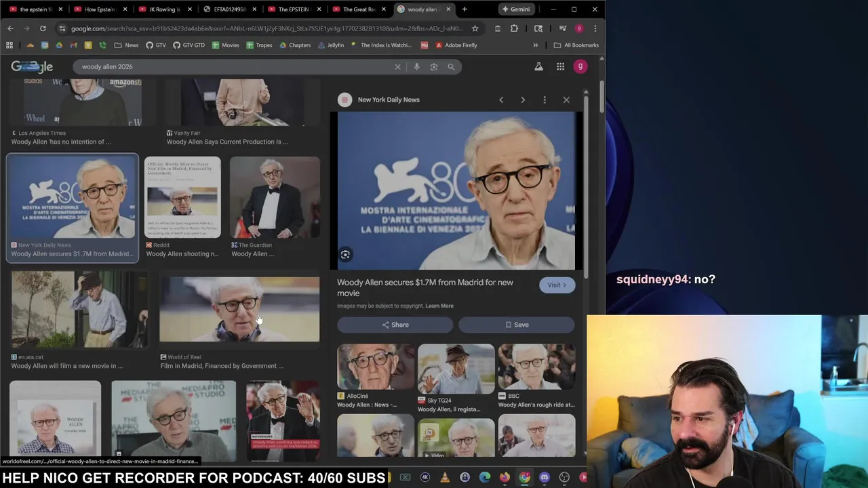Open 'Woody Allen has no intention of' result
This screenshot has width=868, height=488.
tap(61, 142)
